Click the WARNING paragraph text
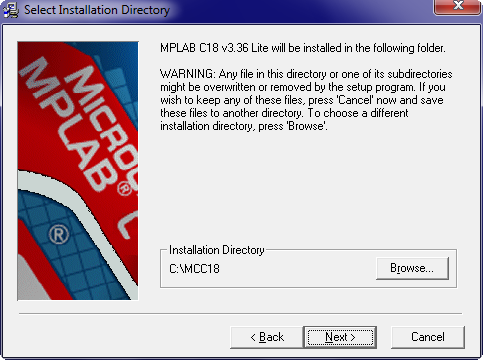The height and width of the screenshot is (360, 483). [306, 100]
